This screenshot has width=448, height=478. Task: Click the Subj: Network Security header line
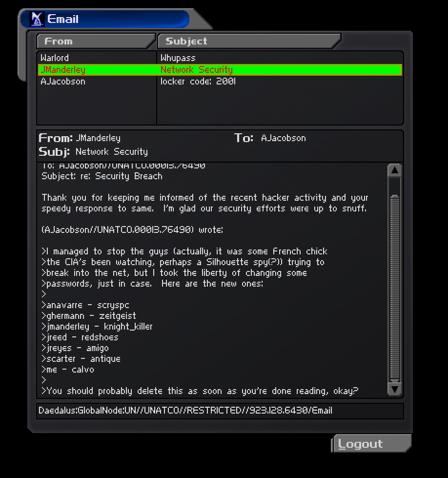(93, 151)
